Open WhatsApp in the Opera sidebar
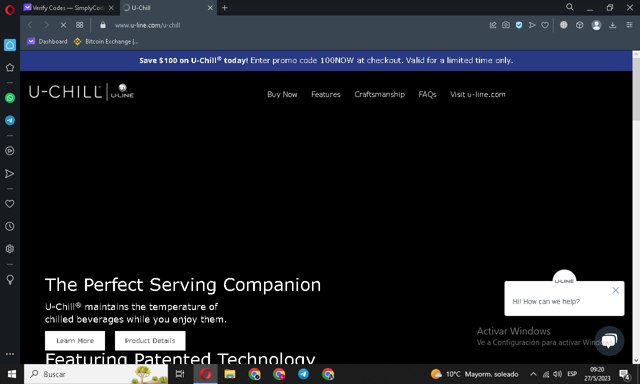 (x=10, y=98)
